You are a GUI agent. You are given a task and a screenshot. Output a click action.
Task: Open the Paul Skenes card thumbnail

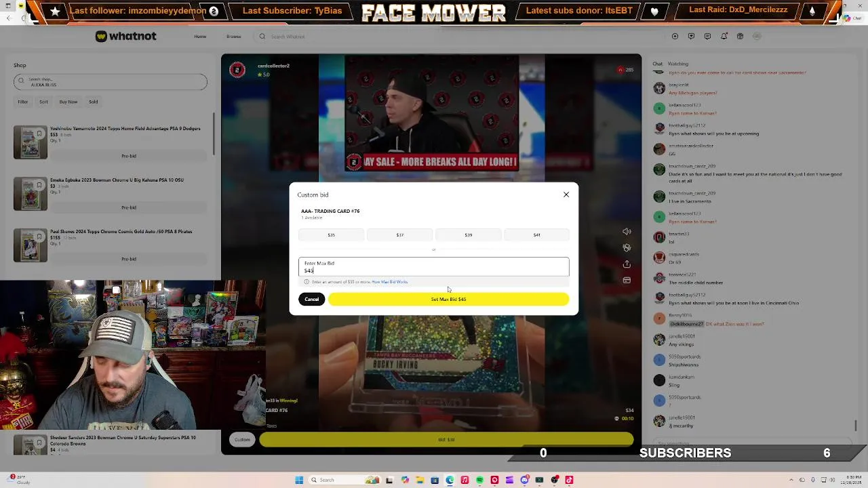[31, 245]
